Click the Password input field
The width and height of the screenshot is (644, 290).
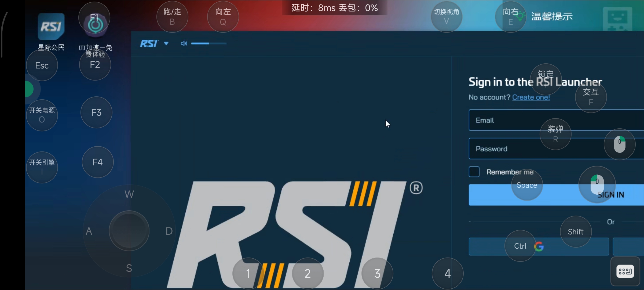tap(556, 148)
